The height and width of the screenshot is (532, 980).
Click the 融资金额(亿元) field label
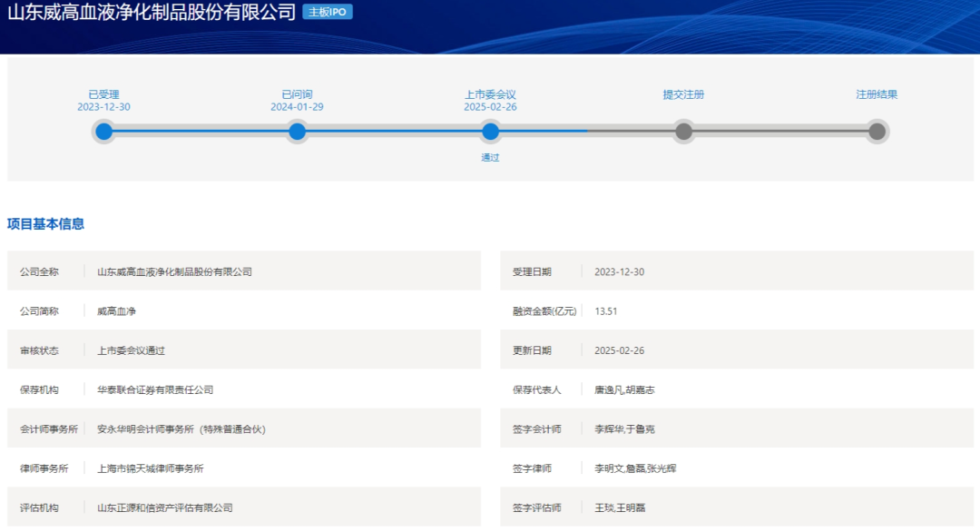pos(544,311)
